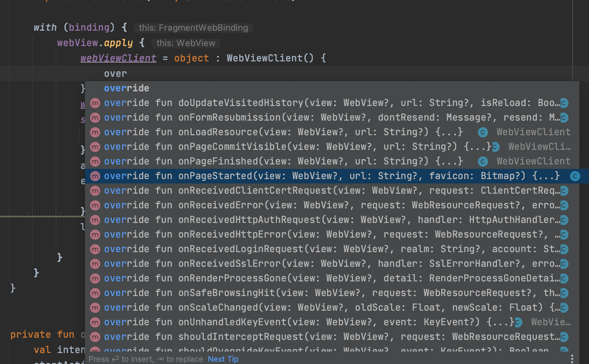Viewport: 589px width, 364px height.
Task: Click 'private fun' declaration text
Action: pyautogui.click(x=42, y=334)
